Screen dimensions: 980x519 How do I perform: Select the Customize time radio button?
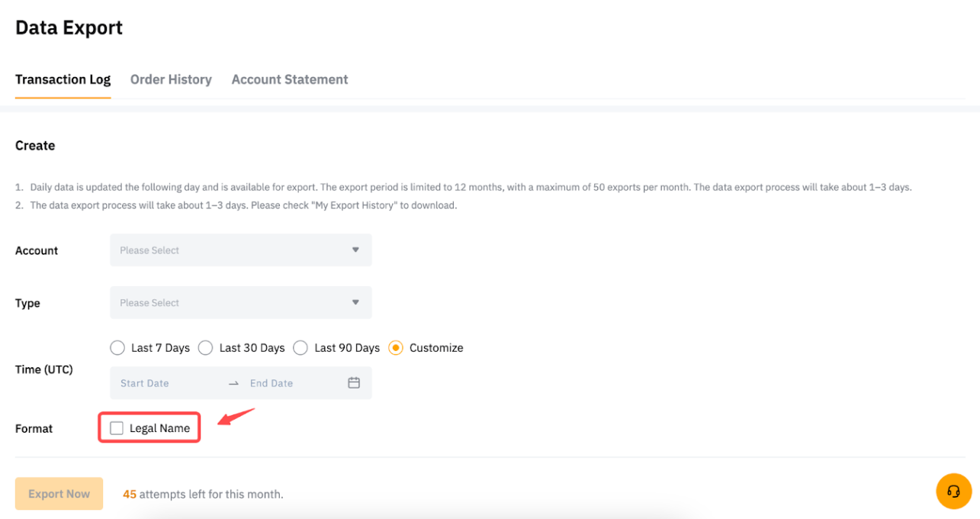396,348
